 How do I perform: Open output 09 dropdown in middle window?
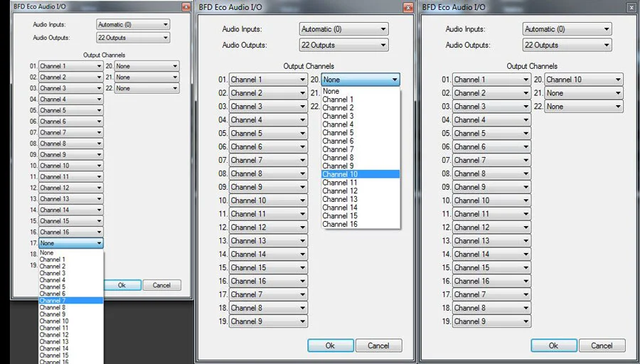[268, 187]
